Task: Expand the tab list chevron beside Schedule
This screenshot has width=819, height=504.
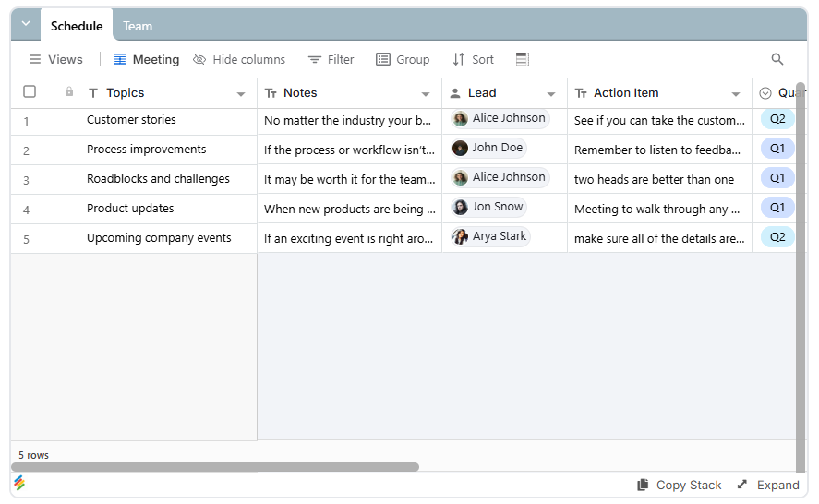Action: (x=26, y=23)
